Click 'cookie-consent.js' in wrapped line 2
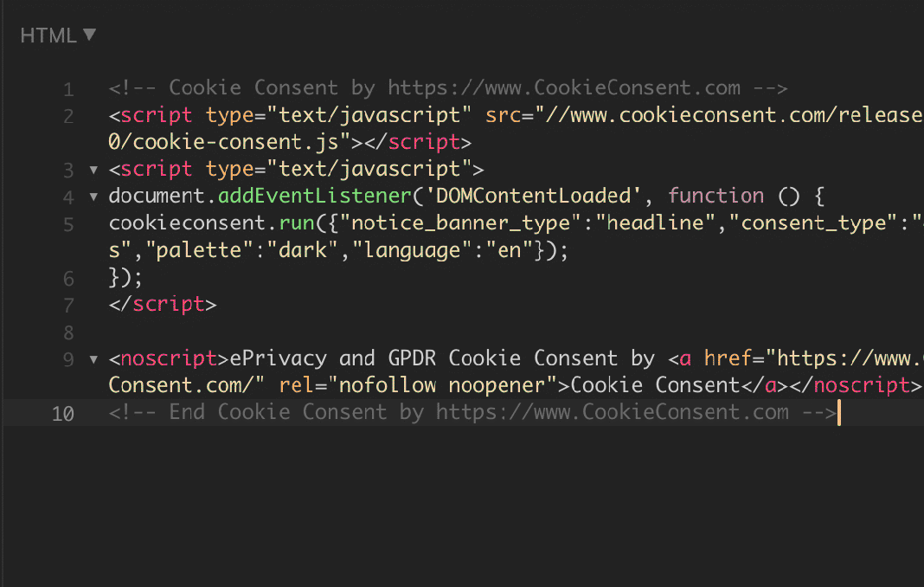The height and width of the screenshot is (587, 924). [x=235, y=142]
